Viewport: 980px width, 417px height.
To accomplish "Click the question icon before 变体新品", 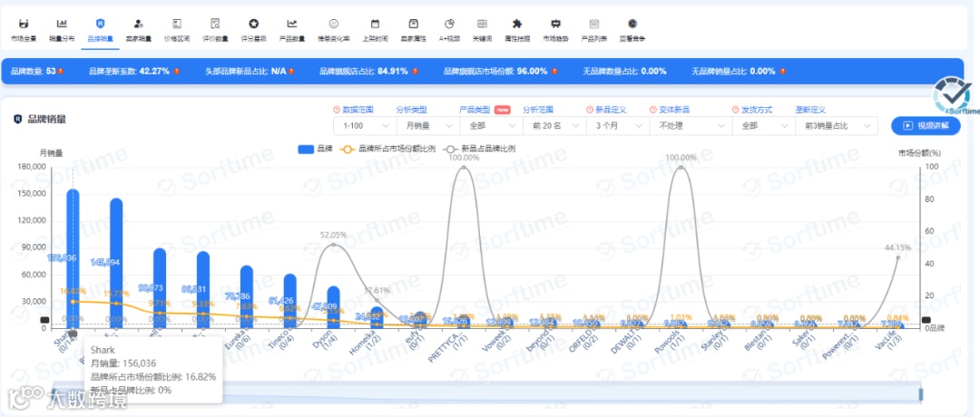I will pos(653,110).
